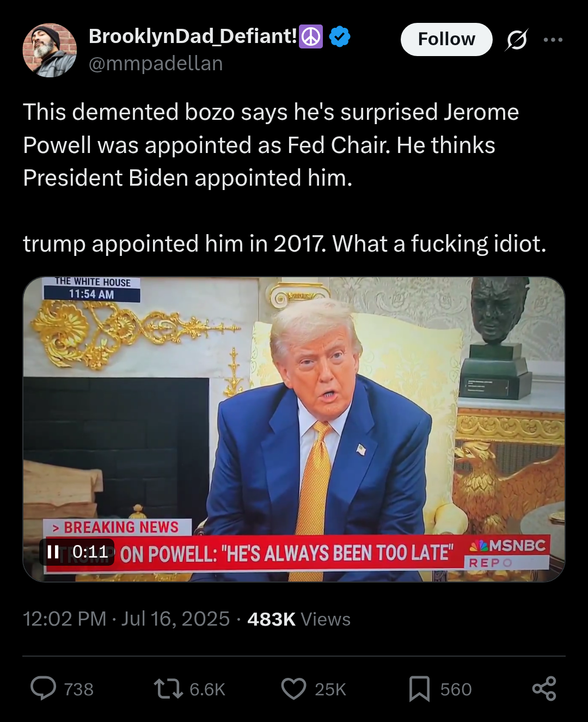Click the blue verified checkmark badge

340,36
